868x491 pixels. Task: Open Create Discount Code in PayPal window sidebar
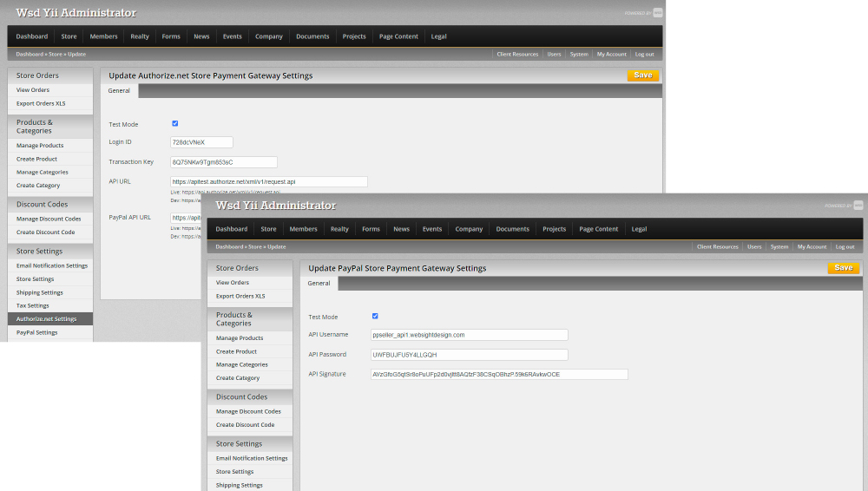[x=246, y=425]
